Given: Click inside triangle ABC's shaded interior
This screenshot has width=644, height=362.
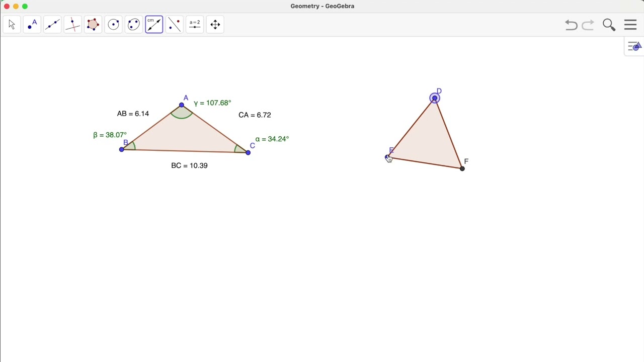Looking at the screenshot, I should pyautogui.click(x=184, y=136).
